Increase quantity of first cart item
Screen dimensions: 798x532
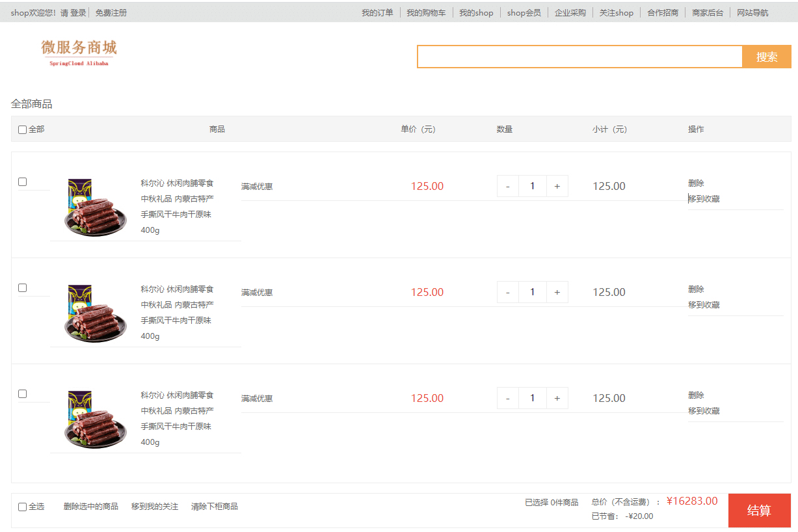[557, 186]
